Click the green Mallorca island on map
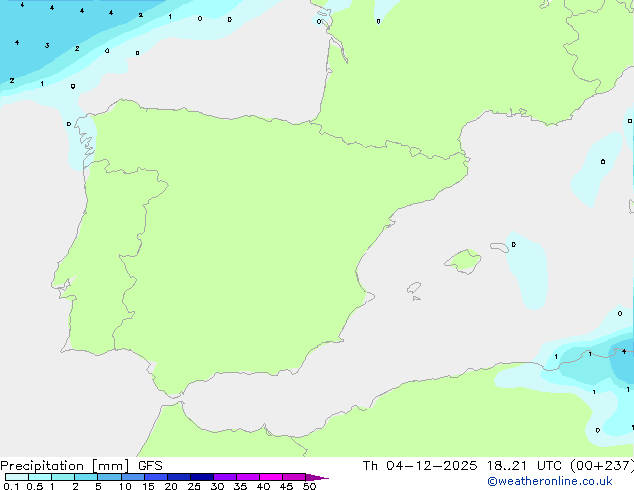 [464, 261]
